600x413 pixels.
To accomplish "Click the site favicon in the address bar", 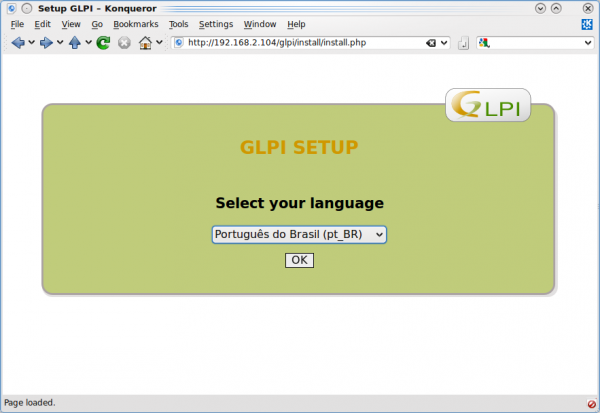I will point(179,42).
